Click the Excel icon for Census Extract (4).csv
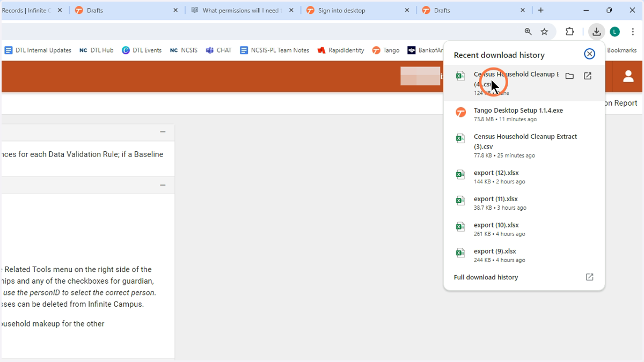The height and width of the screenshot is (362, 644). [460, 76]
